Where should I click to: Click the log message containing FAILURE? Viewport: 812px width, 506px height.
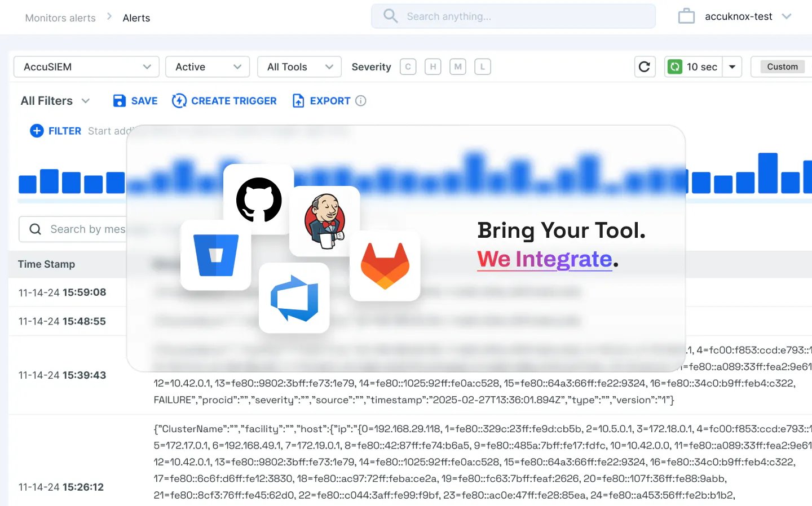coord(413,400)
